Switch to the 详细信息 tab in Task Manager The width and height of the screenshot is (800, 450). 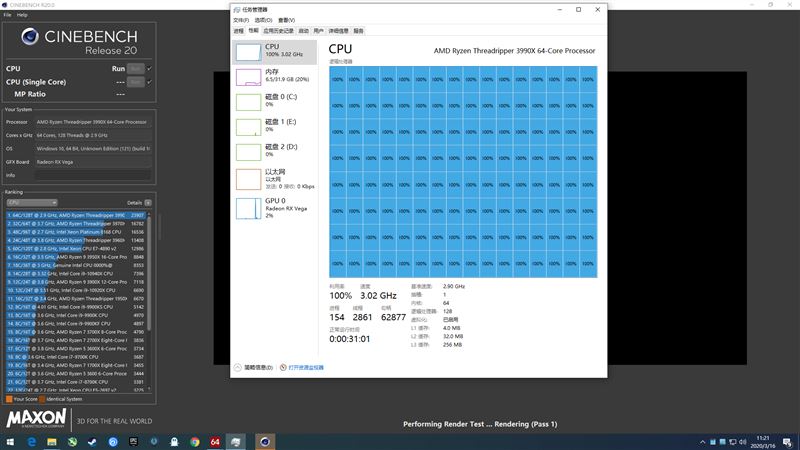point(338,31)
